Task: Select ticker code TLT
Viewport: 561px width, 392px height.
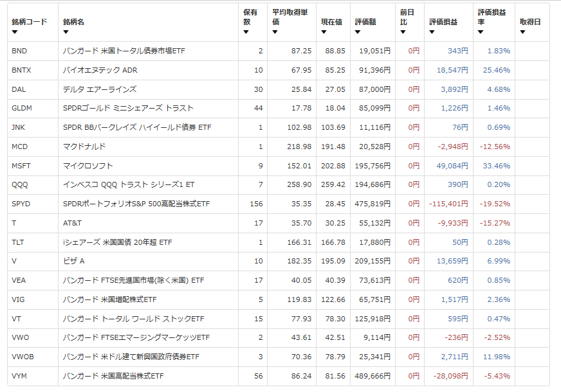Action: (18, 243)
